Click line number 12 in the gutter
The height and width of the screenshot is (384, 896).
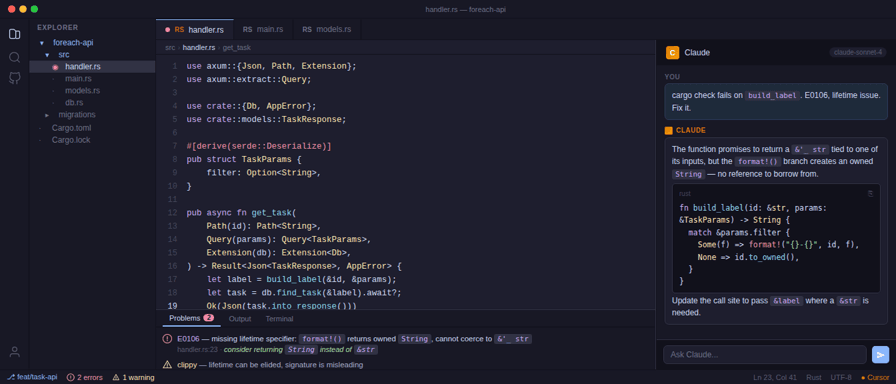point(172,213)
